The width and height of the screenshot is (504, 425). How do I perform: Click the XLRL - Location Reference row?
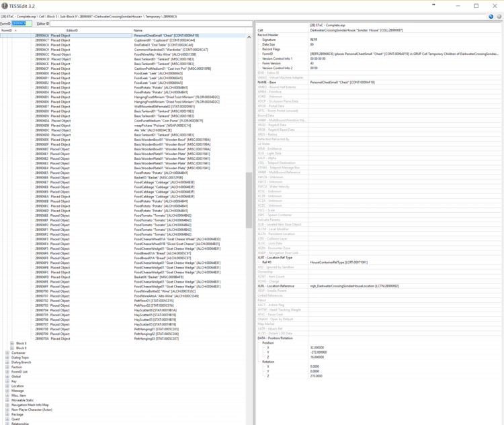tap(379, 286)
